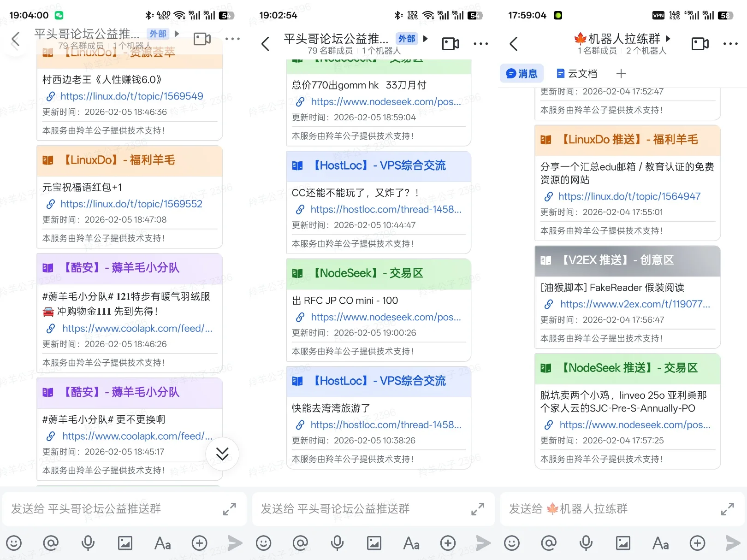Open the image picker from the message toolbar
747x560 pixels.
pos(125,543)
